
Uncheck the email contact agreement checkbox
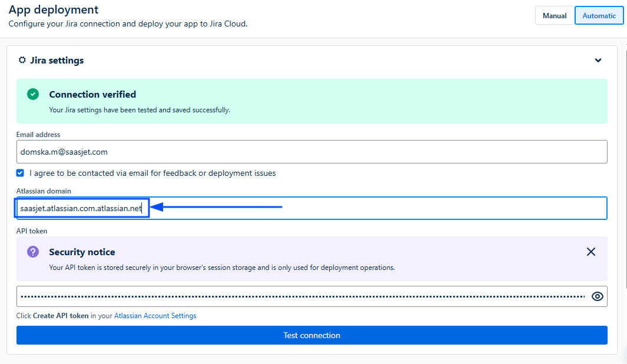point(20,173)
